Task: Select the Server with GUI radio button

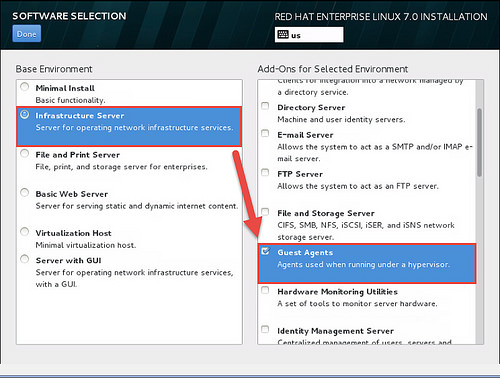Action: click(x=25, y=259)
